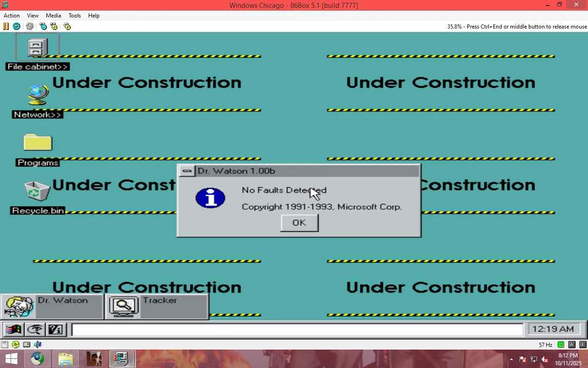Image resolution: width=588 pixels, height=368 pixels.
Task: Open the Media menu
Action: click(53, 15)
